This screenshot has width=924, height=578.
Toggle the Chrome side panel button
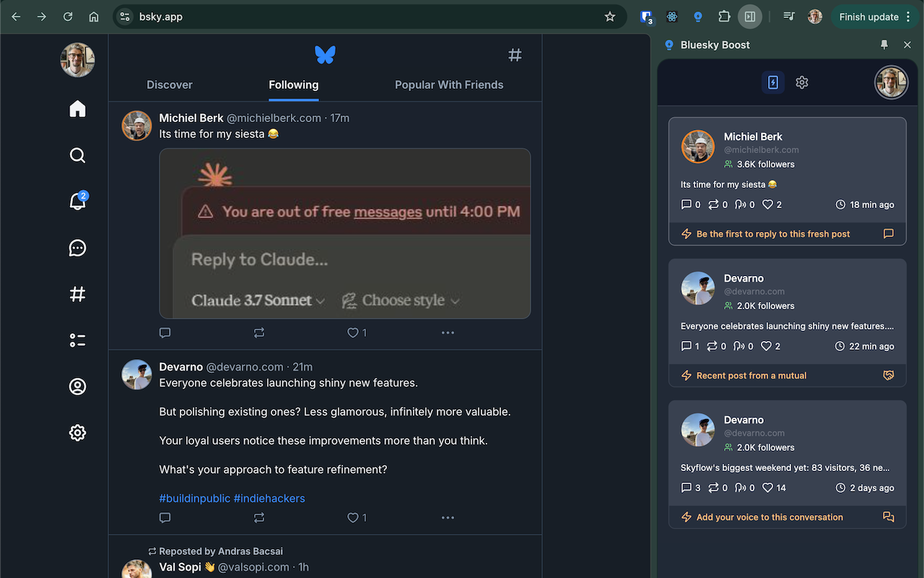[750, 17]
